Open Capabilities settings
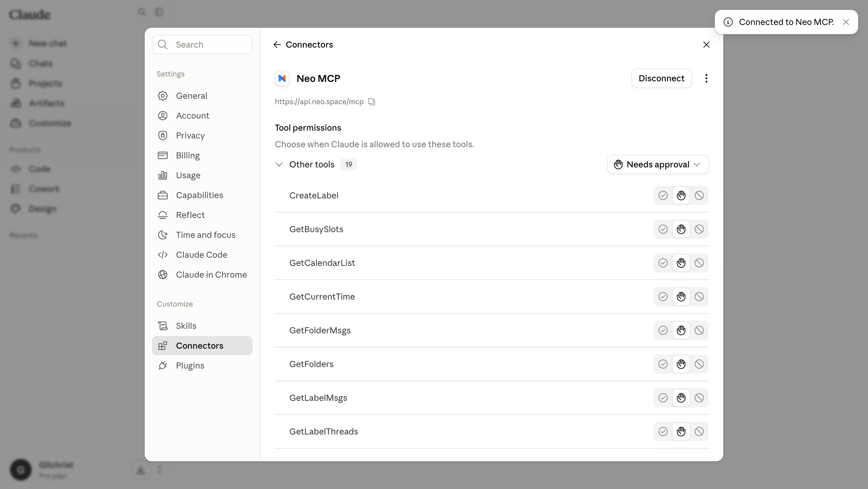Viewport: 868px width, 489px height. [202, 195]
